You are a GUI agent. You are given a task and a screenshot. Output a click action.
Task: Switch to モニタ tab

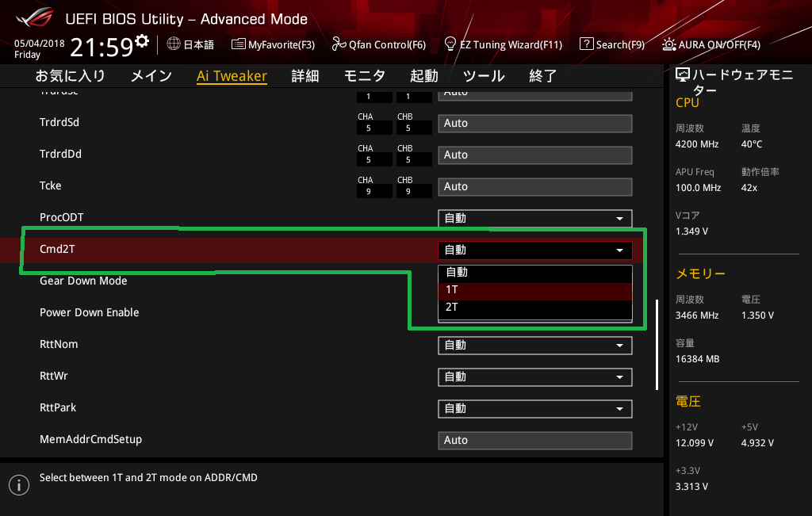[x=365, y=76]
